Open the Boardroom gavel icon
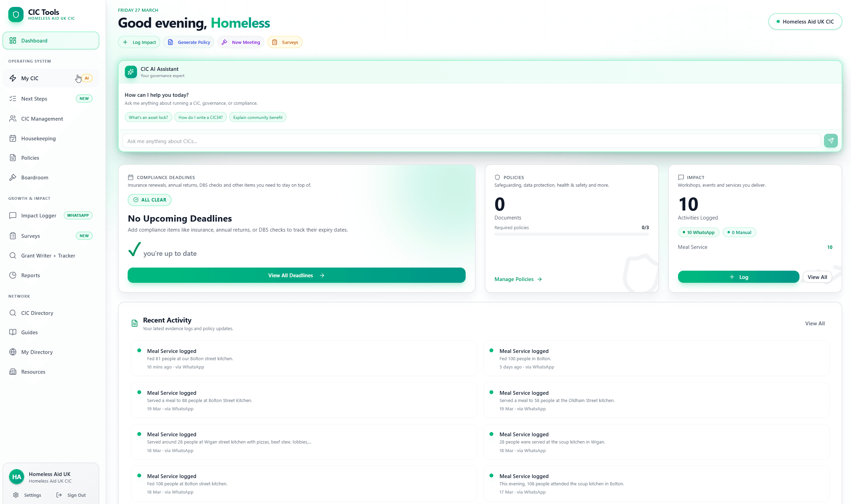 pos(13,177)
